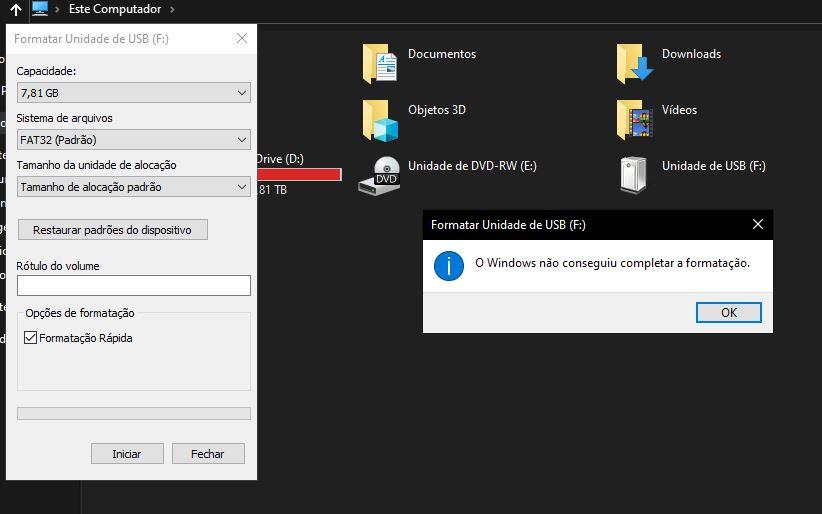The image size is (822, 514).
Task: Click the Objetos 3D label
Action: [437, 110]
